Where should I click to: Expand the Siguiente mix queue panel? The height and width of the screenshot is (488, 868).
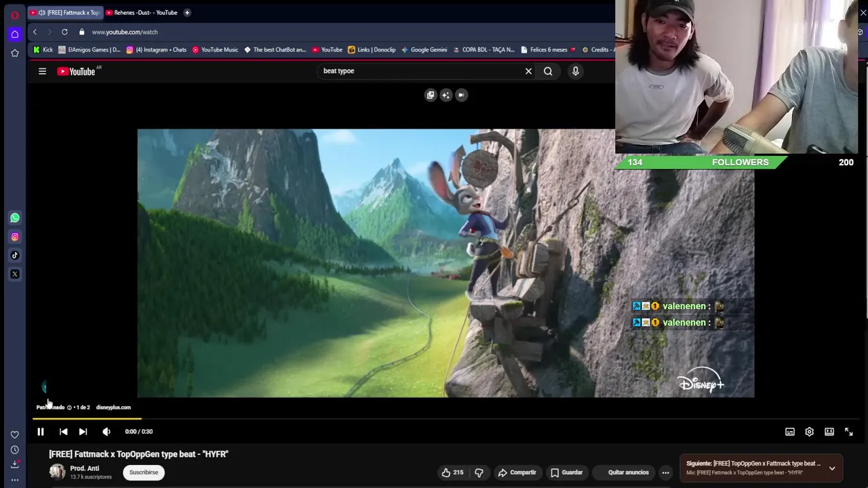pyautogui.click(x=832, y=468)
